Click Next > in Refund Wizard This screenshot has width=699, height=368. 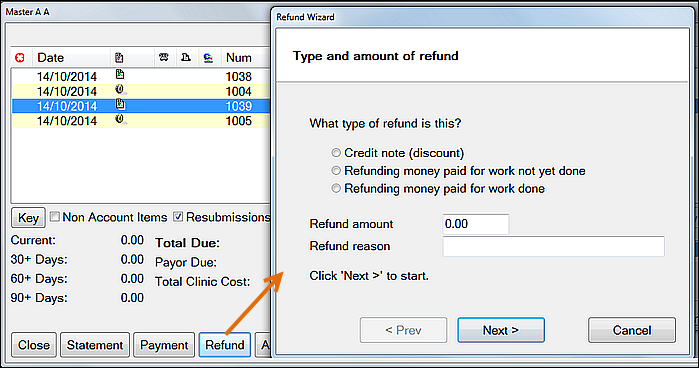click(x=501, y=330)
